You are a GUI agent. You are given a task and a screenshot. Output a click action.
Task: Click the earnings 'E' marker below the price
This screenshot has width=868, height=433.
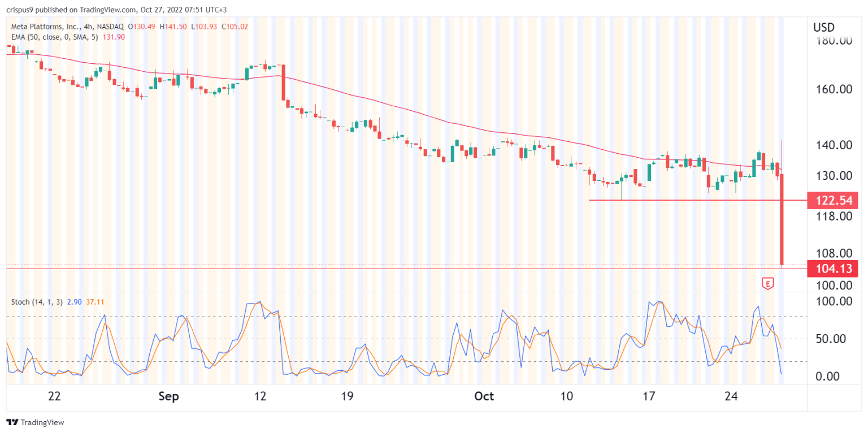click(767, 284)
